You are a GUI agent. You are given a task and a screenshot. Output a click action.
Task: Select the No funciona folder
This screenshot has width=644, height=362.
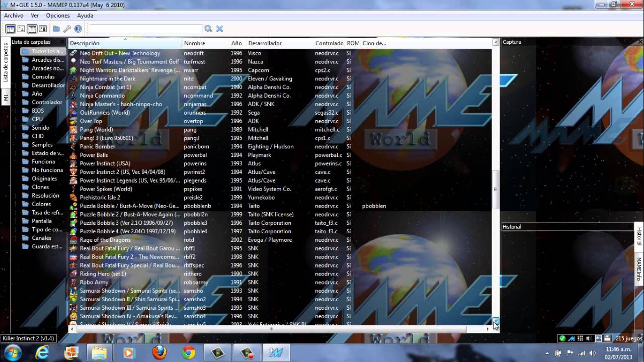42,170
